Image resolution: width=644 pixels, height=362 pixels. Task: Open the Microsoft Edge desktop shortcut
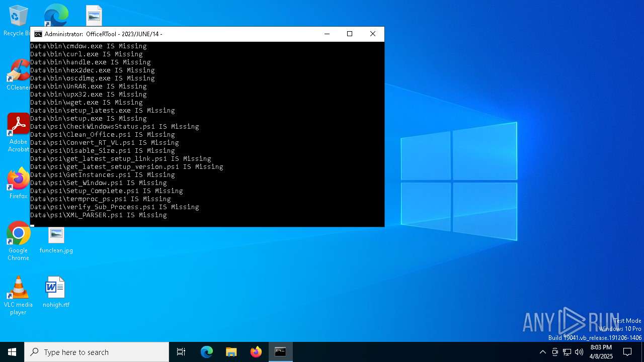coord(56,15)
